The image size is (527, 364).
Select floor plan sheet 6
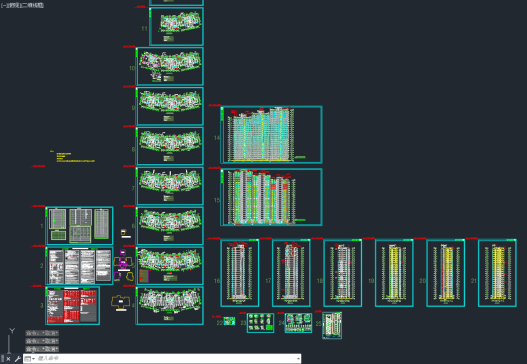point(170,226)
